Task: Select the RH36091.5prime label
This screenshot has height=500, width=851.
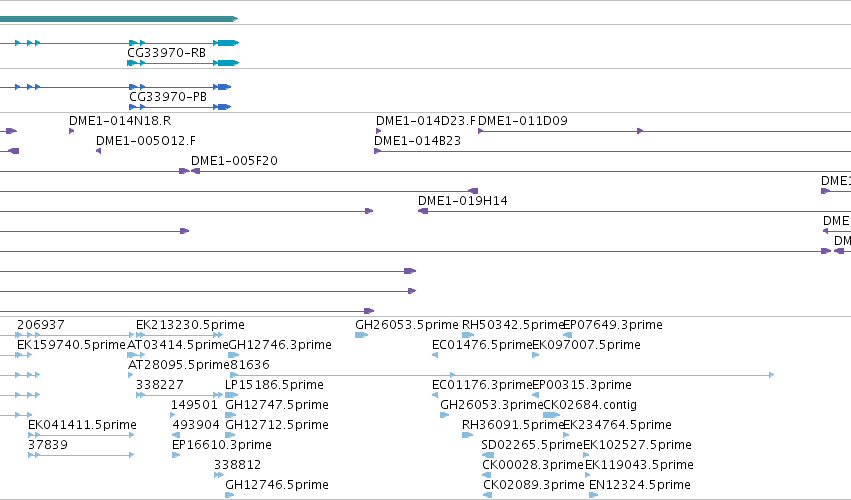Action: click(513, 425)
